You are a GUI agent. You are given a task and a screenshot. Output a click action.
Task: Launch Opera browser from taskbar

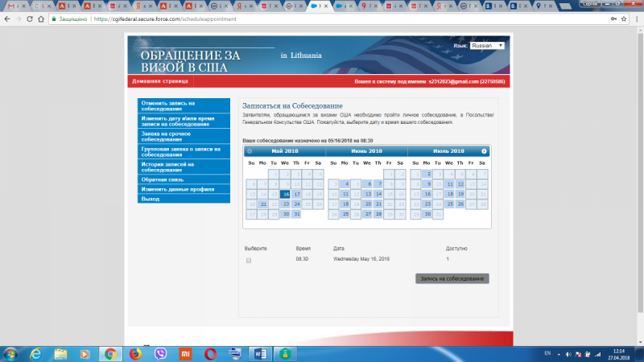(x=210, y=353)
